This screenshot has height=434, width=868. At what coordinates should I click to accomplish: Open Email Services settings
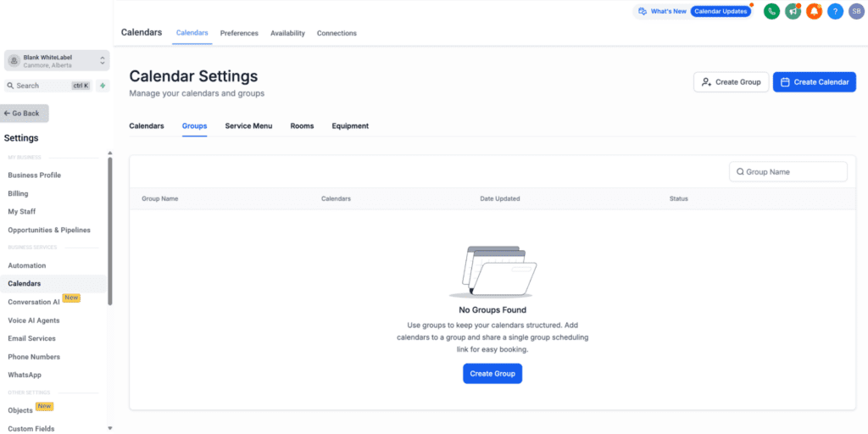coord(31,338)
